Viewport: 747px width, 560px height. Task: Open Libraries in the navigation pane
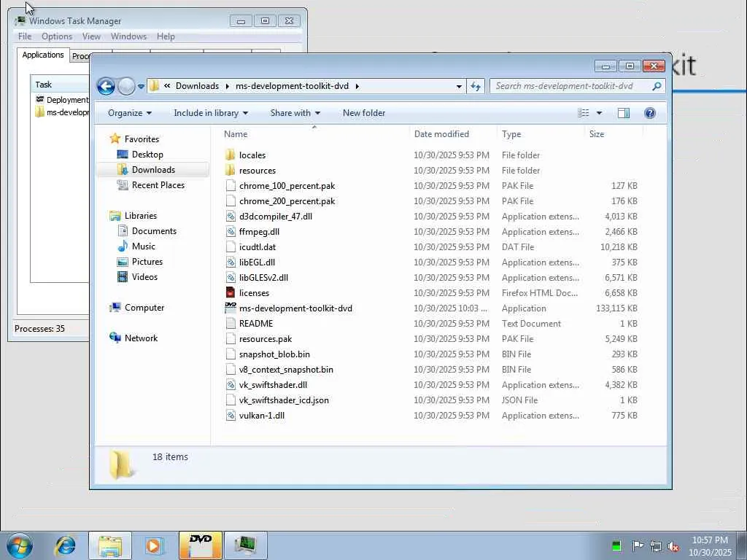(x=141, y=216)
